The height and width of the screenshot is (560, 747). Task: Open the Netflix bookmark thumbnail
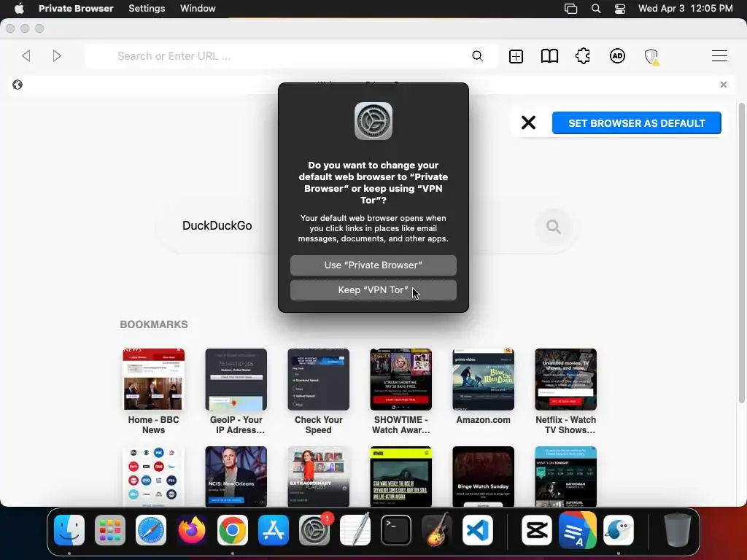(565, 379)
